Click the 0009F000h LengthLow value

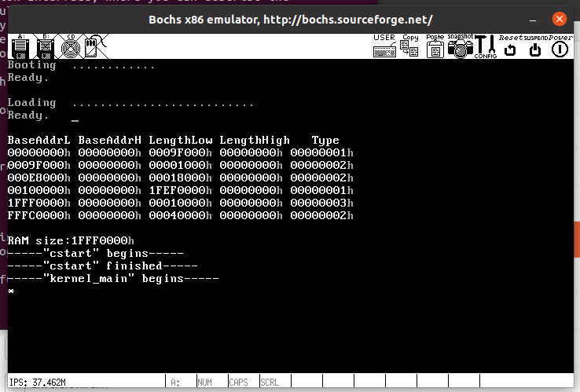coord(180,152)
